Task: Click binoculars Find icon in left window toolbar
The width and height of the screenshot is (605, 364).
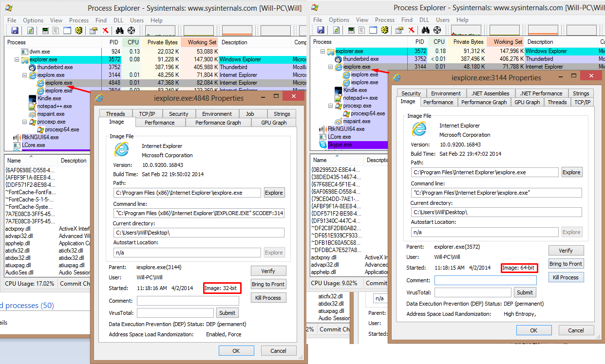Action: 120,31
